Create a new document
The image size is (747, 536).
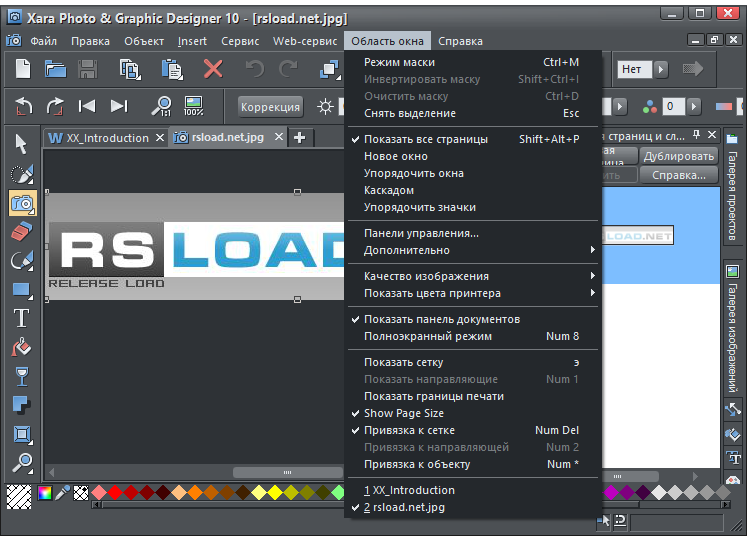[23, 69]
